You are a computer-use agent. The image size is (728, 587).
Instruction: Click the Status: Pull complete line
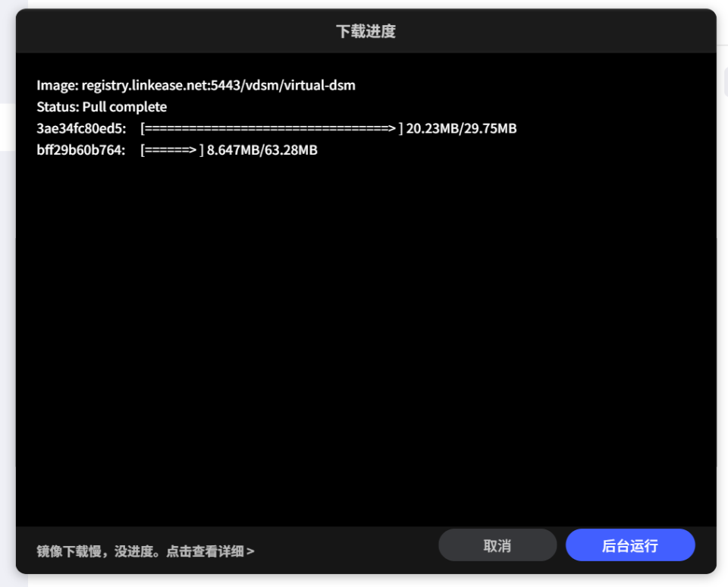point(100,107)
